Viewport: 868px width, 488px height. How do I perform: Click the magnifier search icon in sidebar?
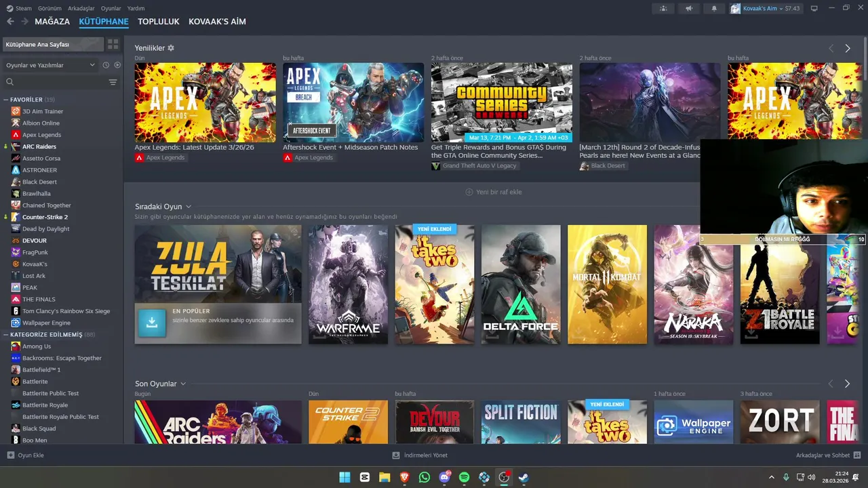pos(10,82)
